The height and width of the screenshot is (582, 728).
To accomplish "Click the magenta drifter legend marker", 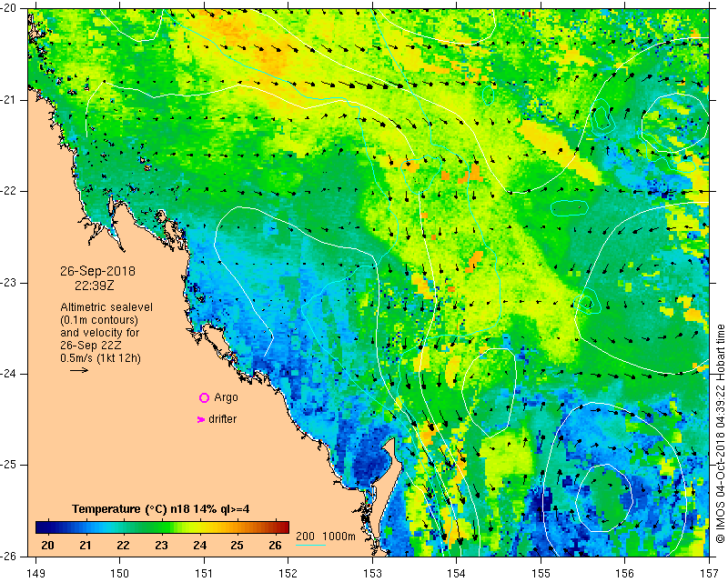I will point(201,419).
